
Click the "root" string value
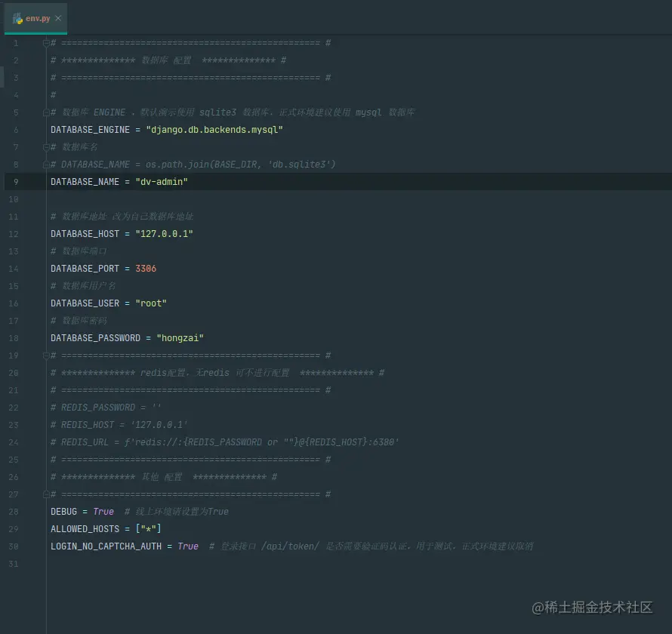point(151,303)
